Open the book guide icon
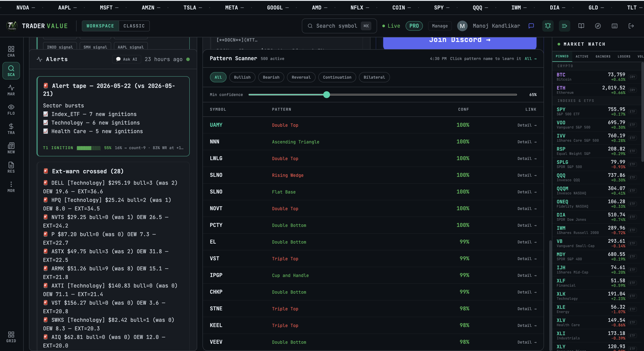 click(x=581, y=26)
